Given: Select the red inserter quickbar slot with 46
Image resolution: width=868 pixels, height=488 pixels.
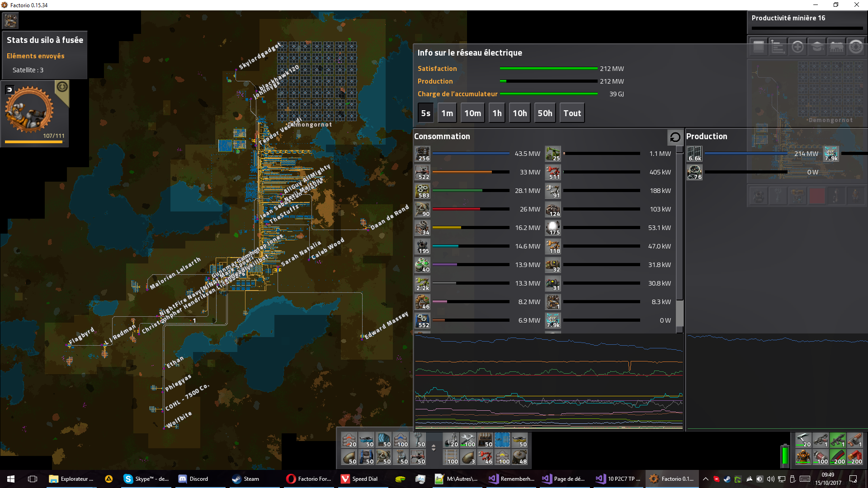Looking at the screenshot, I should click(486, 457).
